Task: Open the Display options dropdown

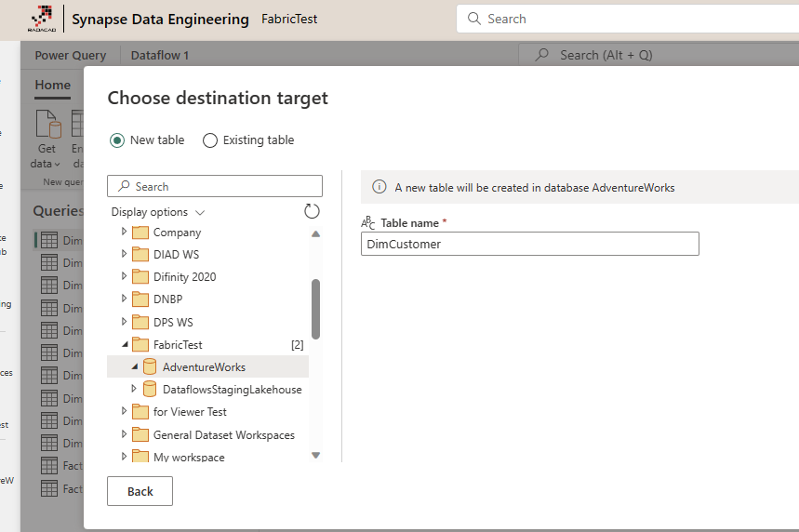Action: (158, 212)
